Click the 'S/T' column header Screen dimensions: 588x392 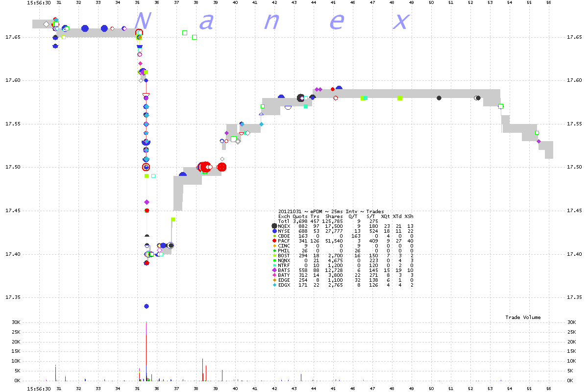coord(370,216)
